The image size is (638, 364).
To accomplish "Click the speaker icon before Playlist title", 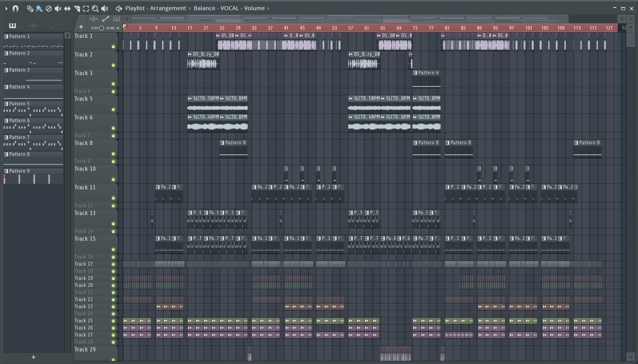I will [x=119, y=9].
